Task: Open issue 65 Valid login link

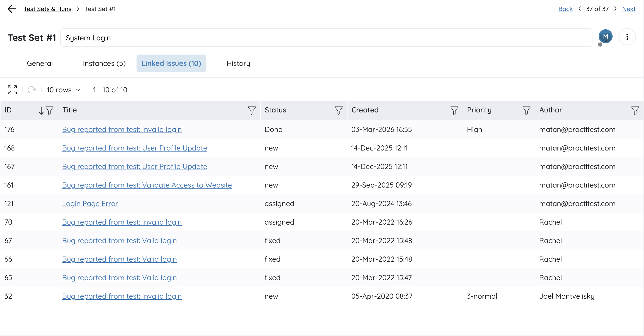Action: [119, 278]
